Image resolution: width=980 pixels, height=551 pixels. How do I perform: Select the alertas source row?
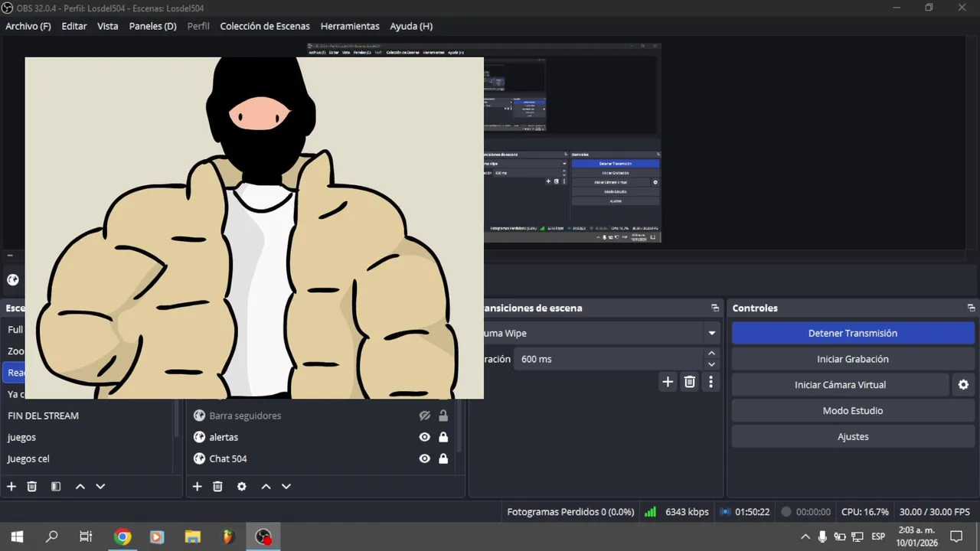pos(322,437)
